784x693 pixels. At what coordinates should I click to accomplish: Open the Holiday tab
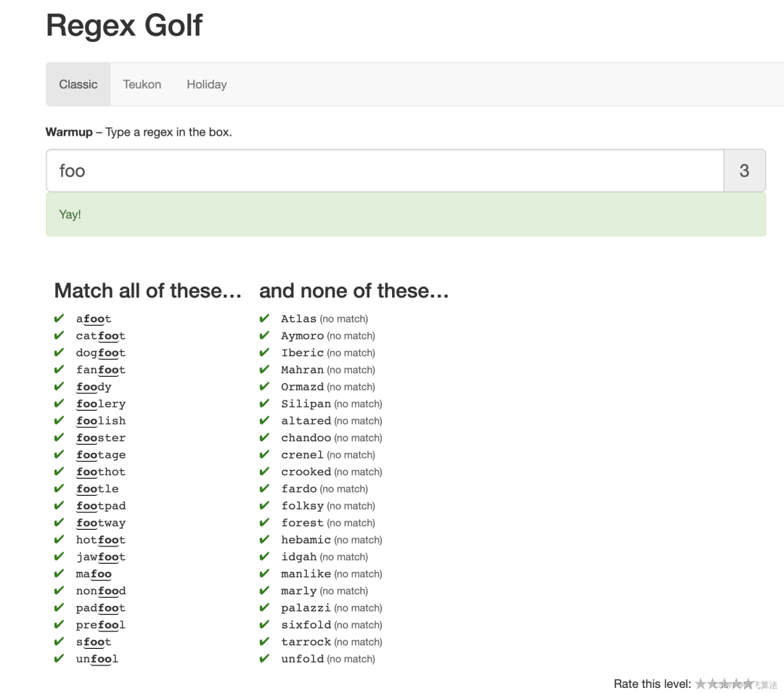click(207, 84)
